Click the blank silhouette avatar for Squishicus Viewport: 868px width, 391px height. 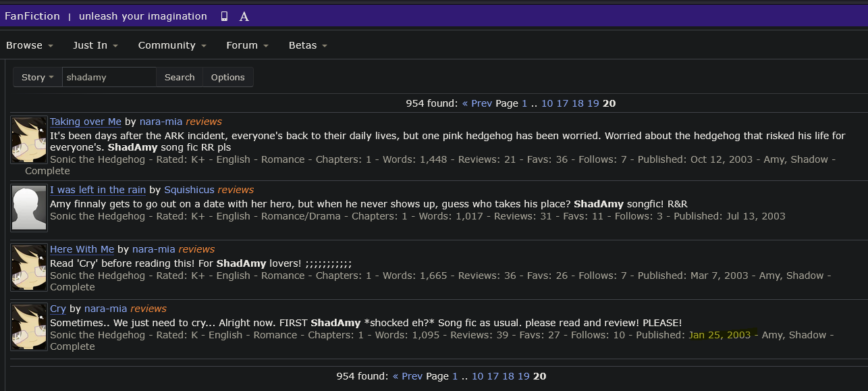29,207
